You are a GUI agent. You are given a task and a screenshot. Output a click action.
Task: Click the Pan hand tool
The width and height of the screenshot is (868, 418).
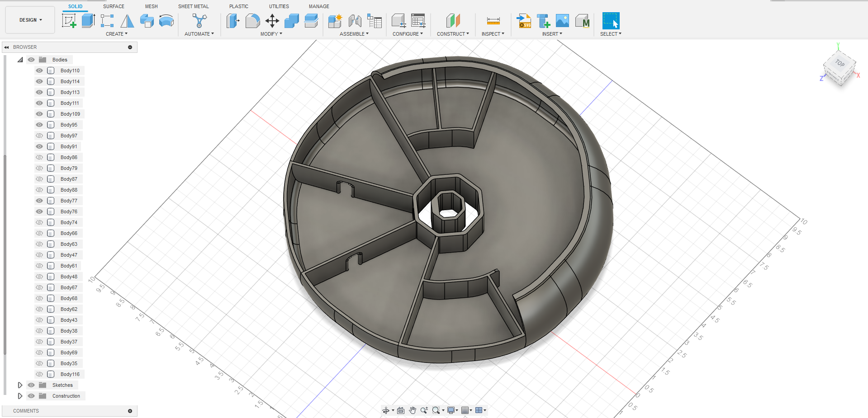coord(413,410)
